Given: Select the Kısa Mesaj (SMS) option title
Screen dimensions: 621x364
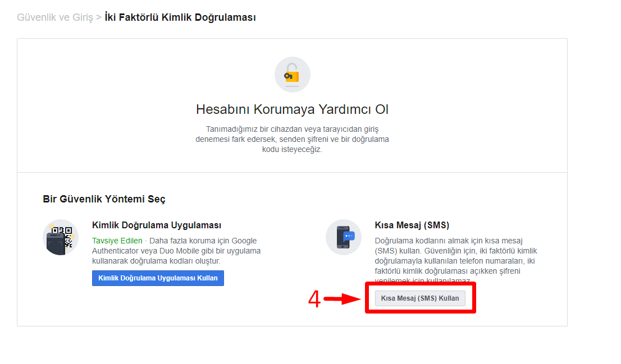Looking at the screenshot, I should pos(412,225).
